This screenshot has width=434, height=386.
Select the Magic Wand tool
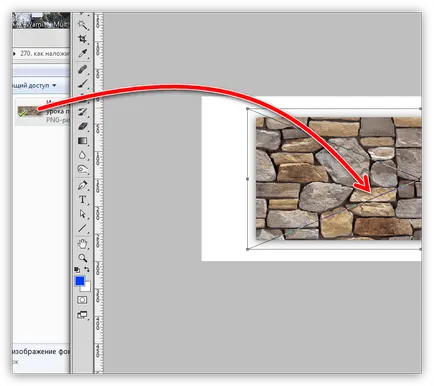[x=82, y=25]
